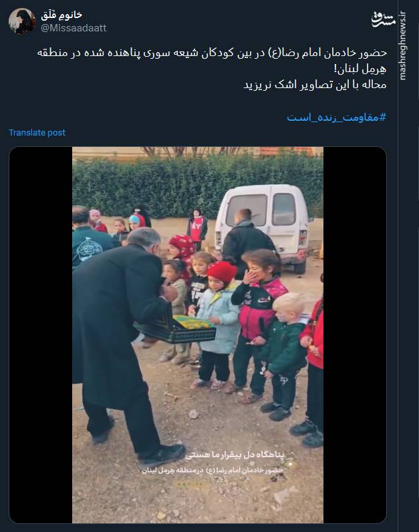
Task: Click the profile avatar of the poster
Action: tap(22, 21)
